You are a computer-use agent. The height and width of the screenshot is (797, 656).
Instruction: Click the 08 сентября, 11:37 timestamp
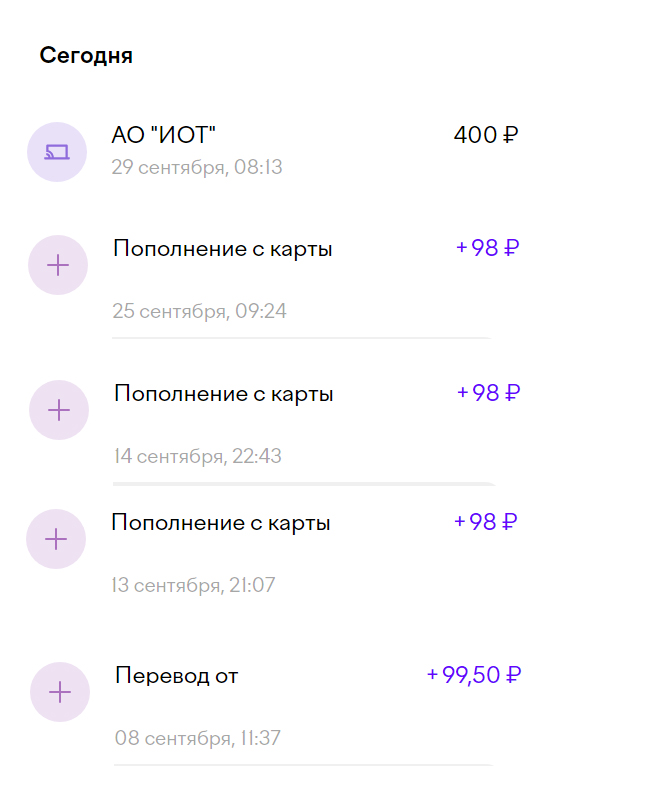tap(198, 739)
